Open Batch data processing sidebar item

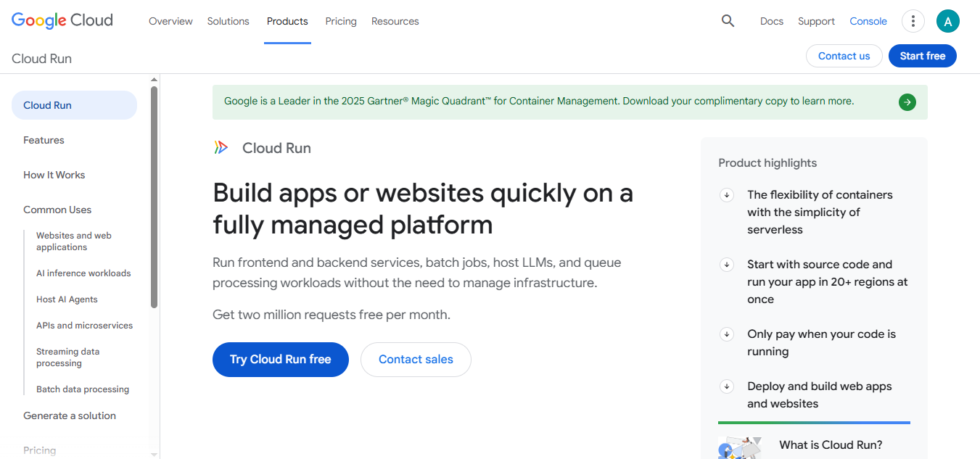click(83, 389)
